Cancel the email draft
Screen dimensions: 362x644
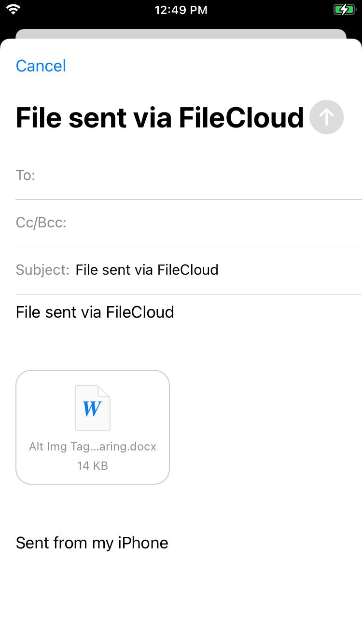click(41, 66)
